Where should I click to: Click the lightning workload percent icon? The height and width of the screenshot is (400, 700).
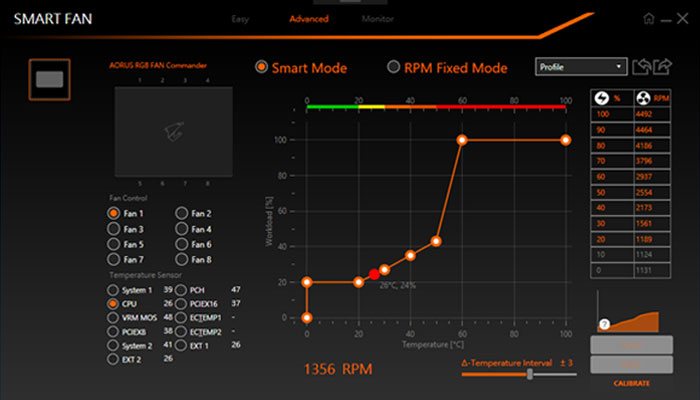coord(600,98)
